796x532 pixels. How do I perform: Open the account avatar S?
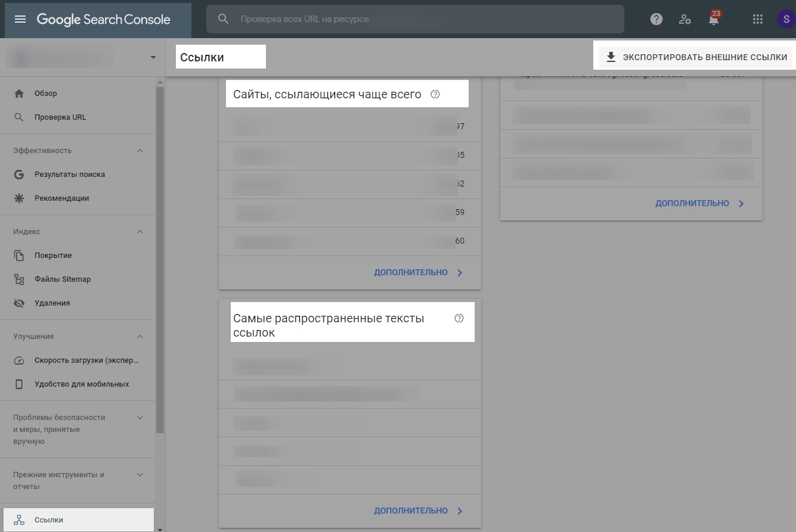786,19
